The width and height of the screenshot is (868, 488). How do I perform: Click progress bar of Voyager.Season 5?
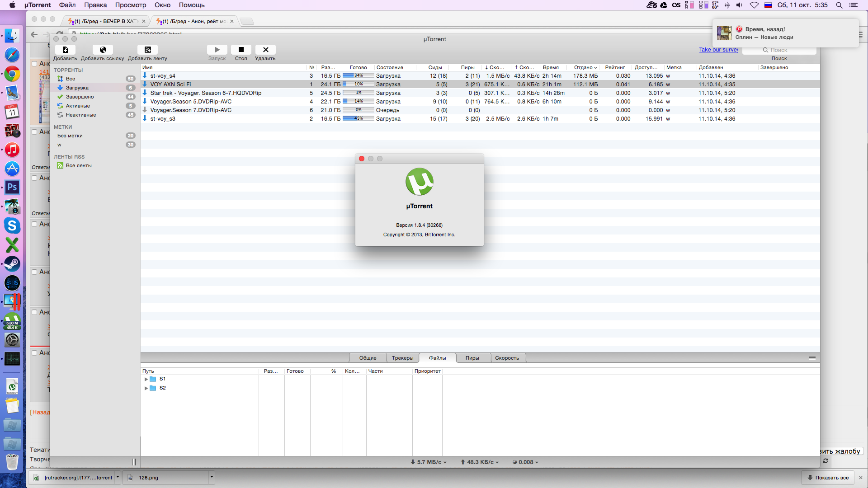(x=359, y=102)
